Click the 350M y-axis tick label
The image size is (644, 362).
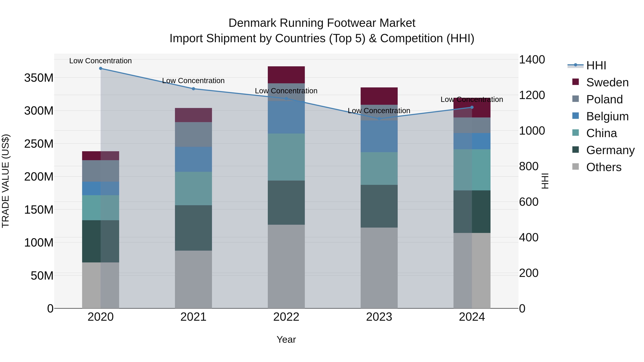coord(39,78)
